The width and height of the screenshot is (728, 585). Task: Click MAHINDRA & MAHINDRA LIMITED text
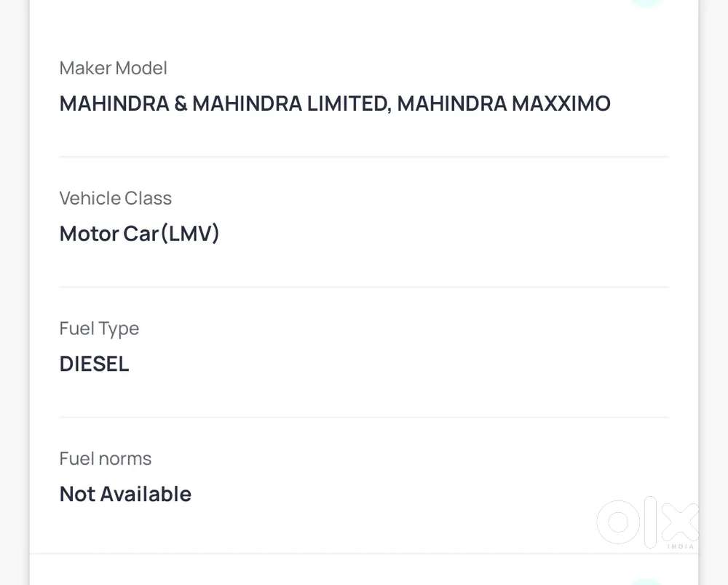224,103
